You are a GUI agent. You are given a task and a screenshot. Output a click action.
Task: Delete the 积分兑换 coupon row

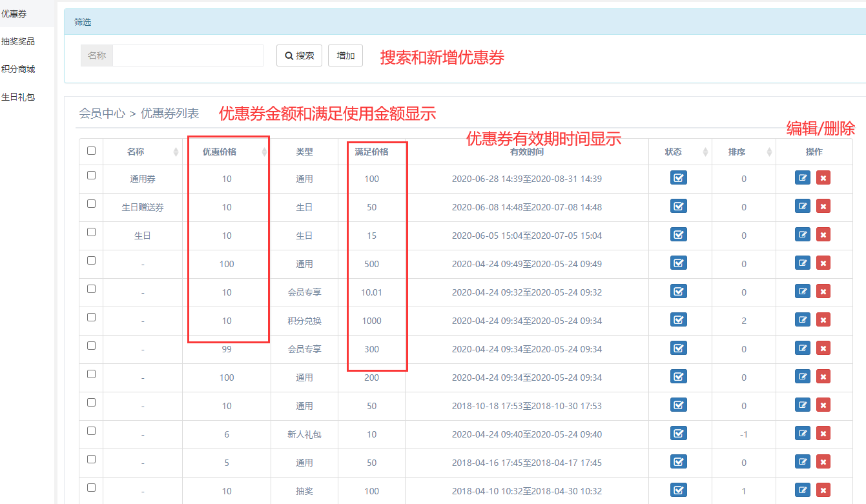[823, 320]
